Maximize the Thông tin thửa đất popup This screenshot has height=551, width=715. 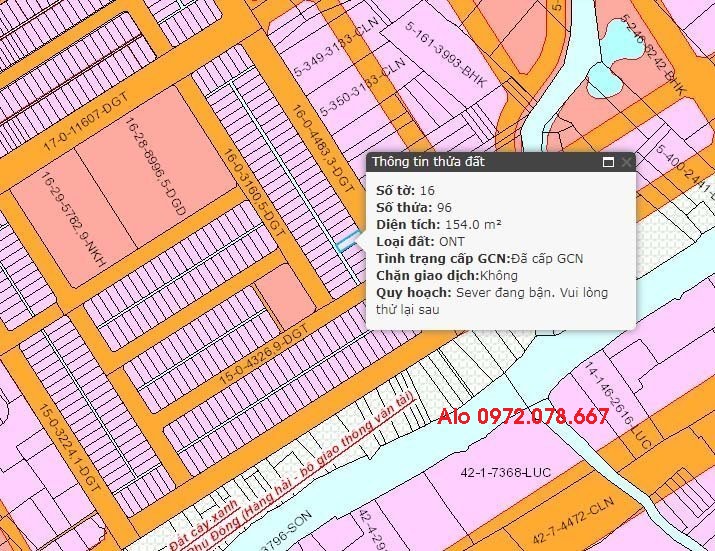608,162
